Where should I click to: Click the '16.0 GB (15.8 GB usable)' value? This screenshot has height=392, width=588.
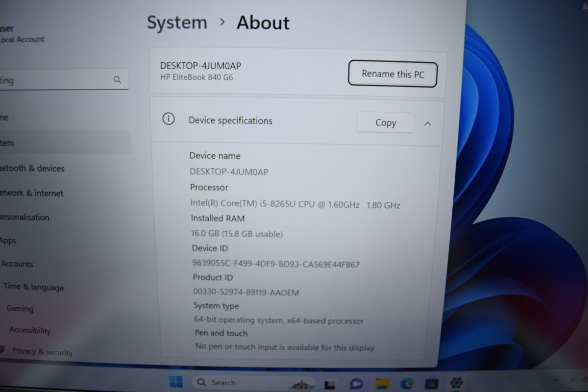(237, 234)
